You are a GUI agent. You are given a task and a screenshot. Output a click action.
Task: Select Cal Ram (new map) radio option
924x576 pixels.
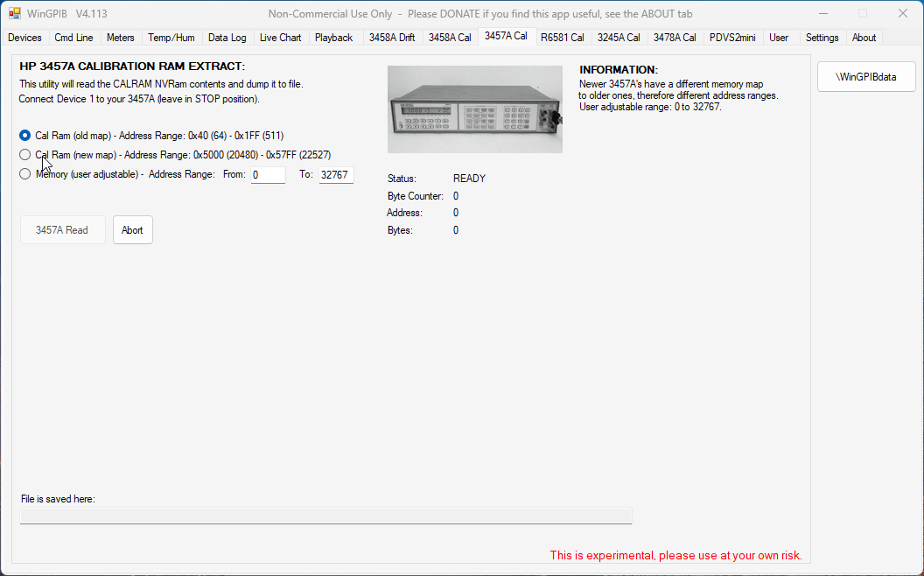[24, 155]
